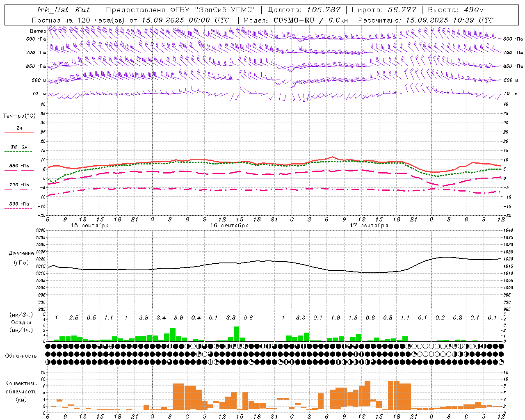Click the text "Прогноз на 120 часа(ов)"
Viewport: 525px width, 420px height.
pos(79,20)
